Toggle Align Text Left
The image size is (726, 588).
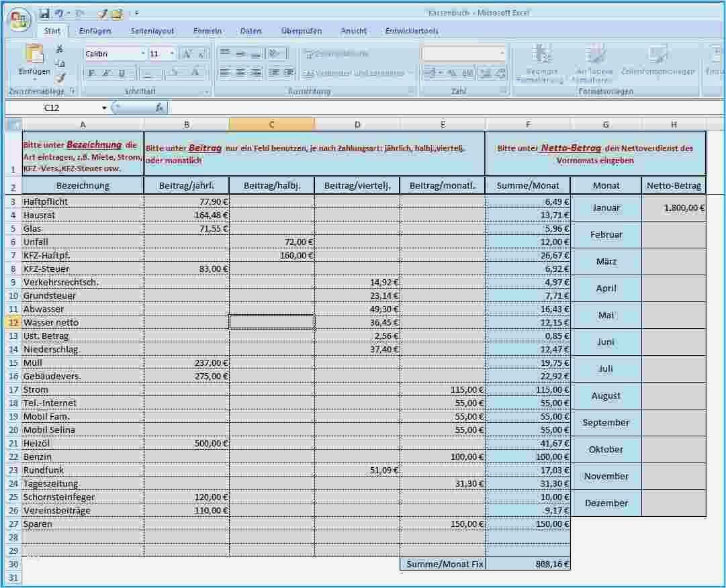point(225,72)
